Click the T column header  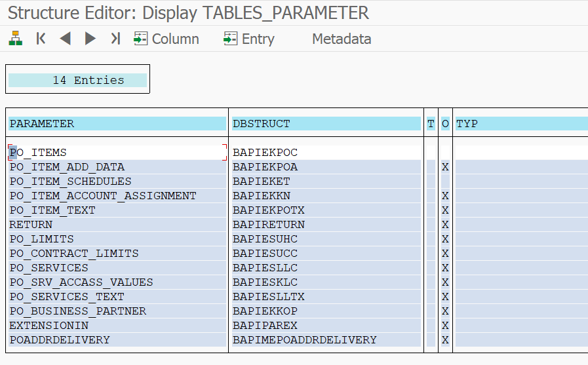pos(431,124)
